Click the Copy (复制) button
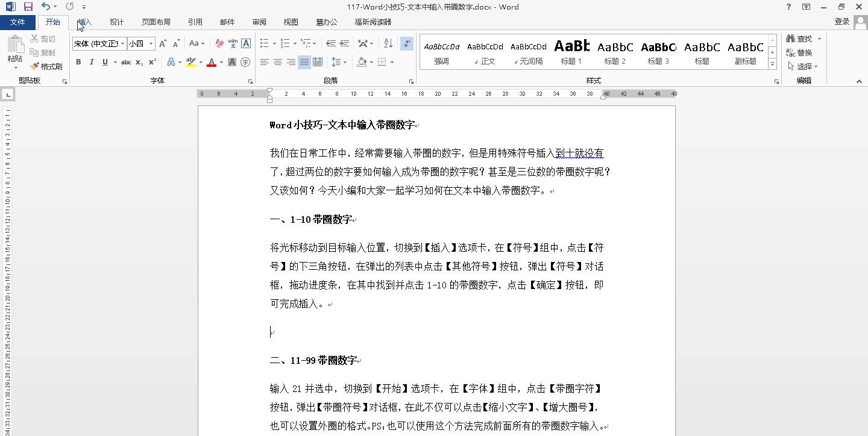This screenshot has height=436, width=868. [x=43, y=52]
